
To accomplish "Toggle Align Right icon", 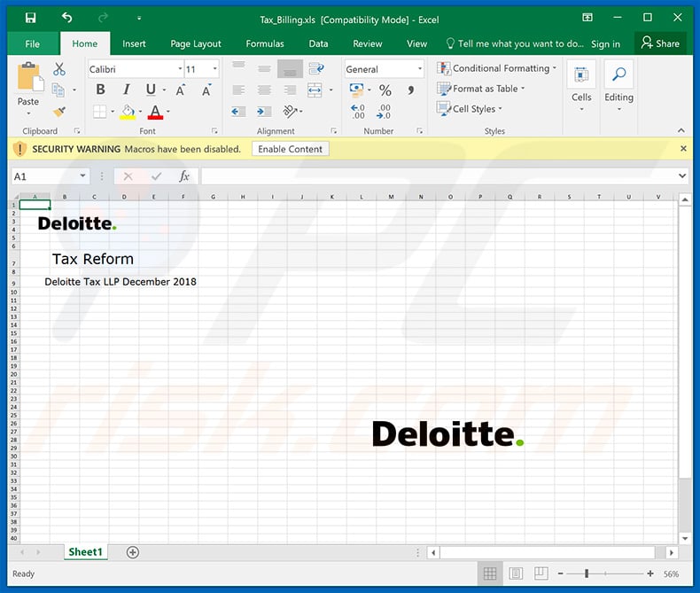I will [290, 90].
